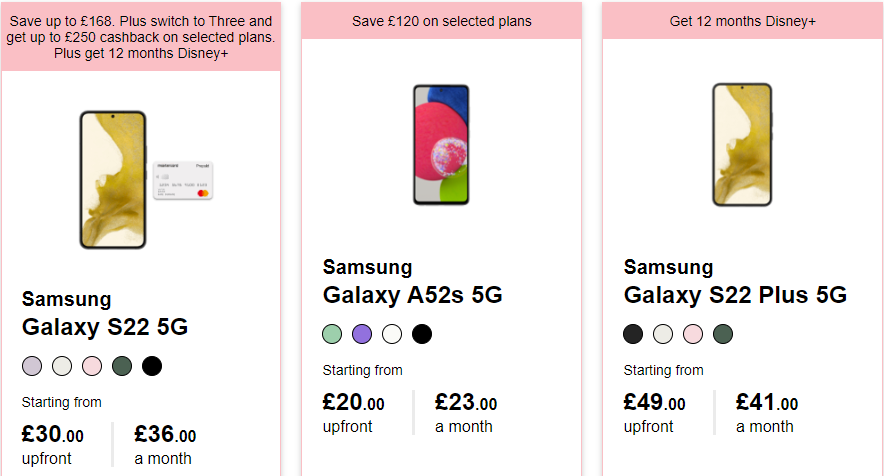Viewport: 884px width, 476px height.
Task: Pick pink swatch for Galaxy S22 Plus 5G
Action: click(693, 334)
